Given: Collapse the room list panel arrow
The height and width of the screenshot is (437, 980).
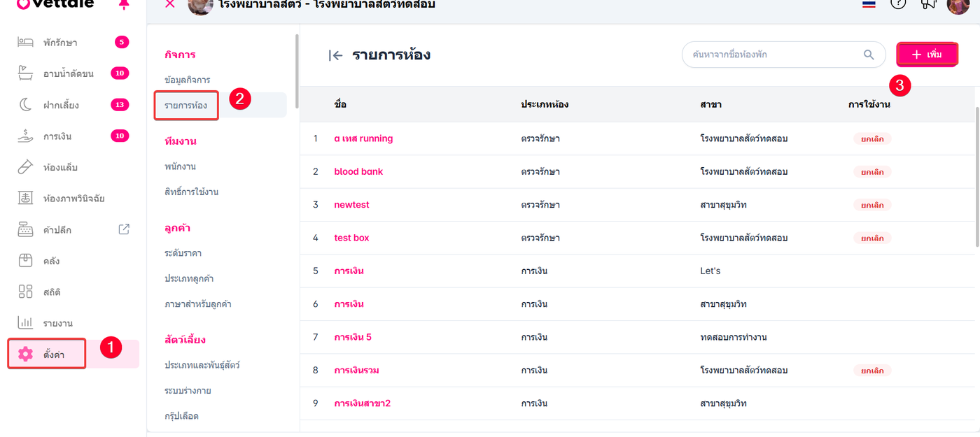Looking at the screenshot, I should coord(335,55).
